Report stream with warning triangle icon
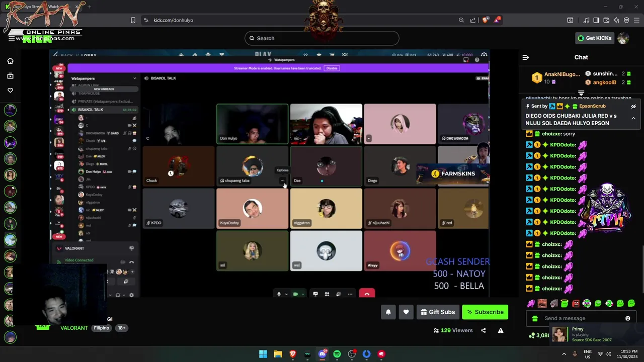Viewport: 644px width, 362px height. coord(501,330)
